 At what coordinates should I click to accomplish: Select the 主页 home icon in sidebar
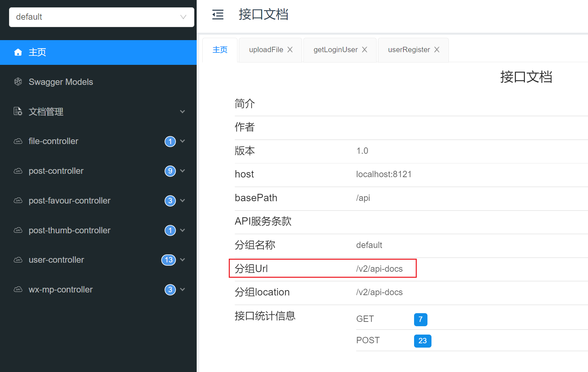18,52
